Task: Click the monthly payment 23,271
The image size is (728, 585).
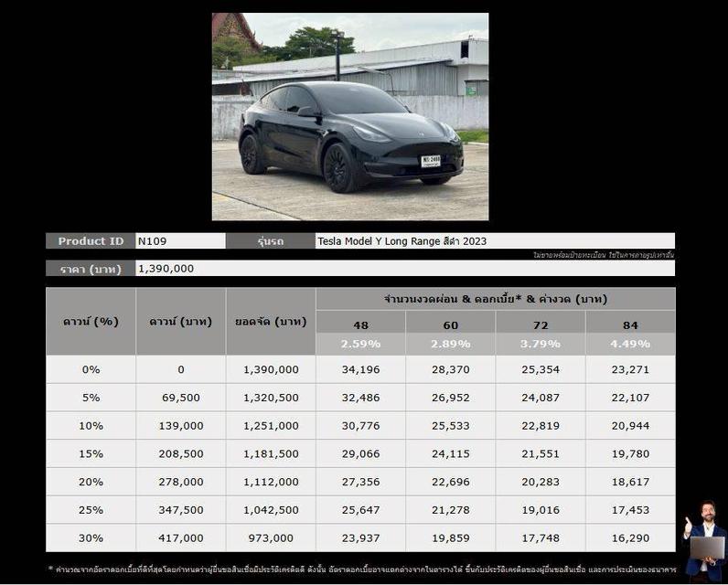Action: 630,370
